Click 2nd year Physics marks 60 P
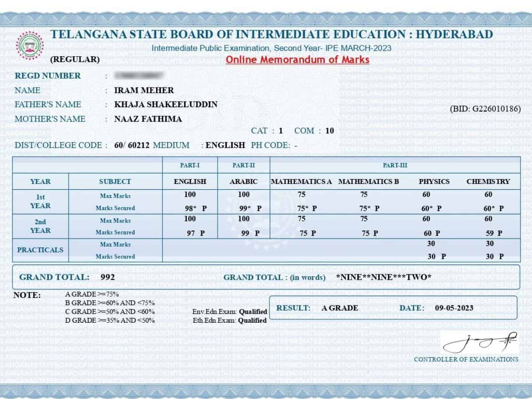The width and height of the screenshot is (532, 399). coord(432,233)
